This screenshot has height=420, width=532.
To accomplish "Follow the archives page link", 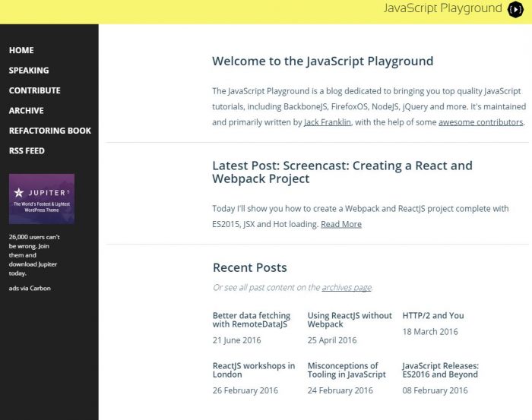I will 347,288.
